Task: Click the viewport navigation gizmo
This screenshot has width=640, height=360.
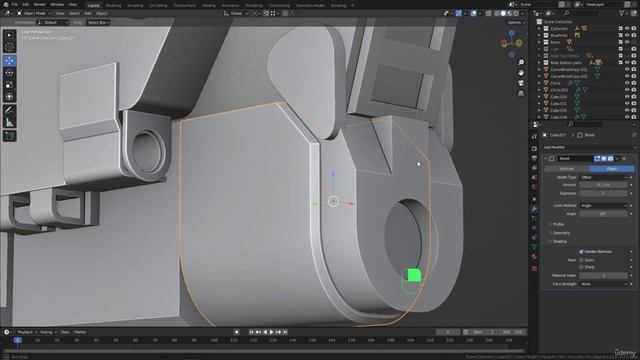Action: pyautogui.click(x=511, y=43)
